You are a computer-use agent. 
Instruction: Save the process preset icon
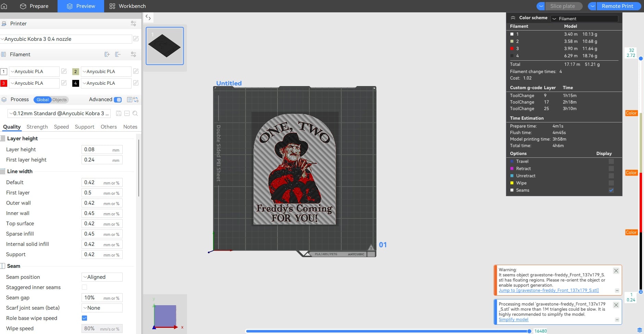click(x=119, y=114)
